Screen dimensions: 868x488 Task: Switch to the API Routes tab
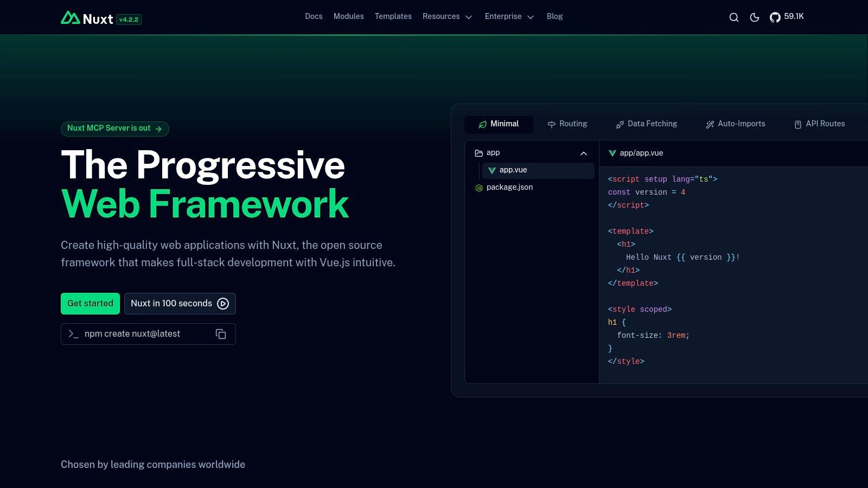(x=820, y=124)
